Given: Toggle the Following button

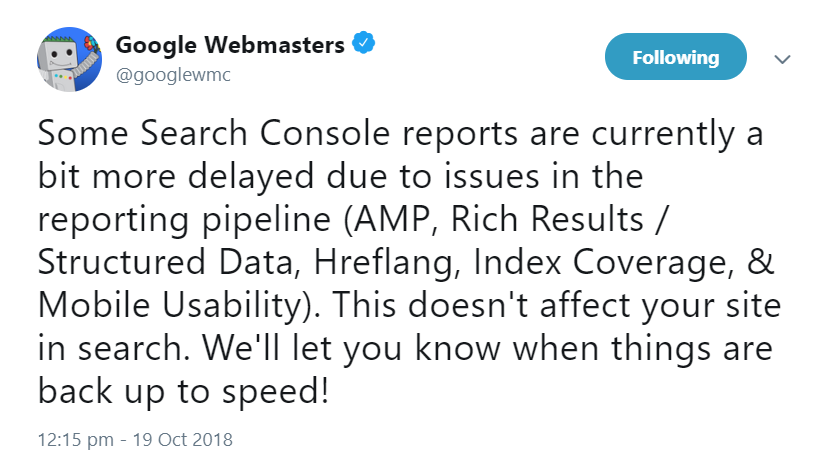Looking at the screenshot, I should click(x=675, y=57).
